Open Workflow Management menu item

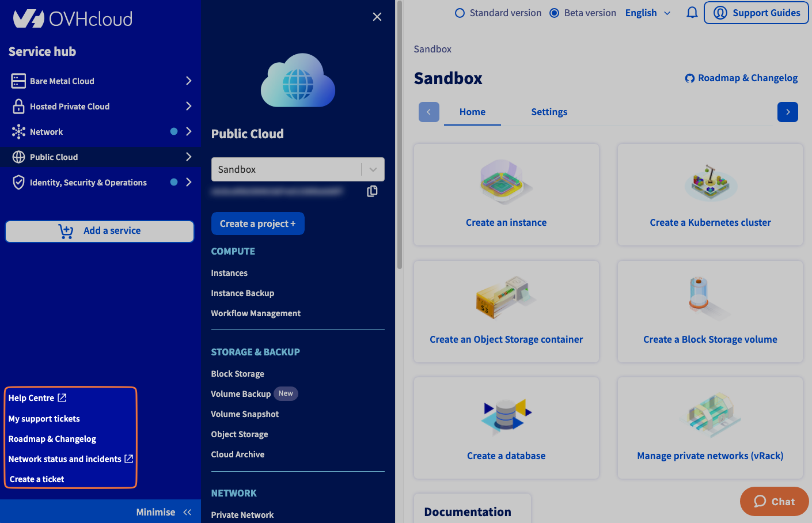coord(256,313)
